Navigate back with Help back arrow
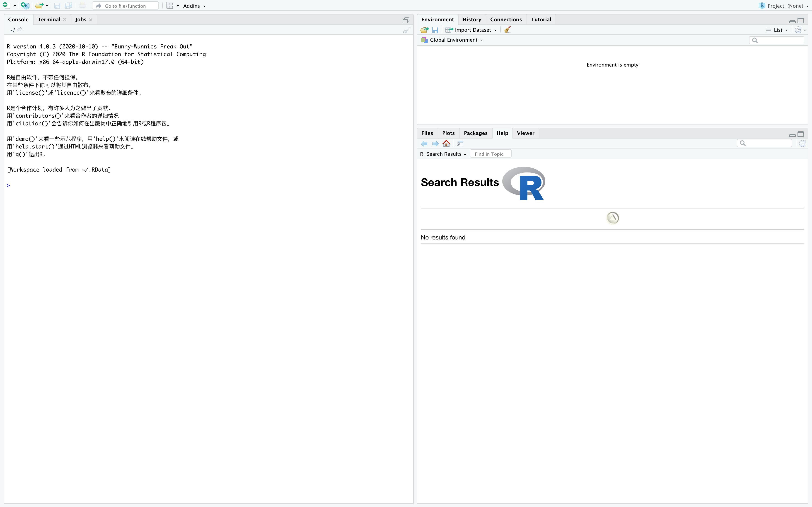Screen dimensions: 812x507 pyautogui.click(x=424, y=143)
